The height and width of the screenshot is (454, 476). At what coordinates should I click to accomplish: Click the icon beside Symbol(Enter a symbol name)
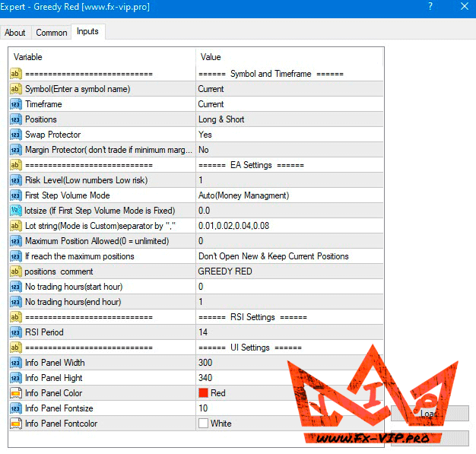(x=15, y=89)
